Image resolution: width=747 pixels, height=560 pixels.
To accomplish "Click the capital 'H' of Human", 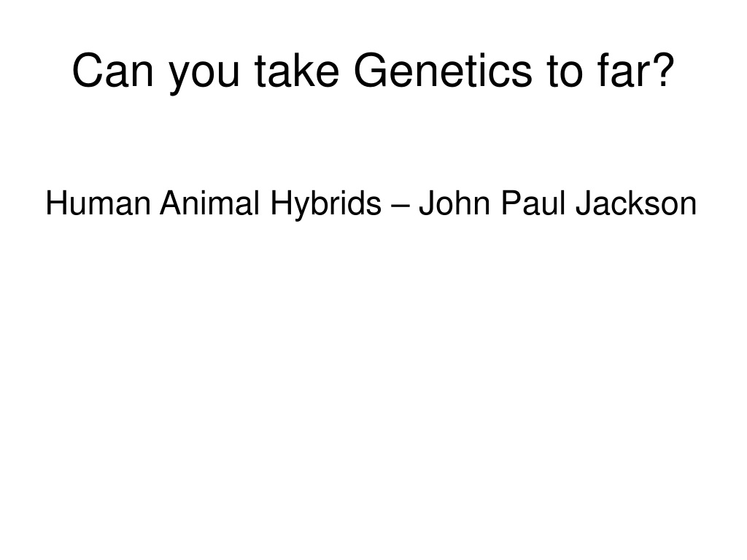I will coord(56,203).
